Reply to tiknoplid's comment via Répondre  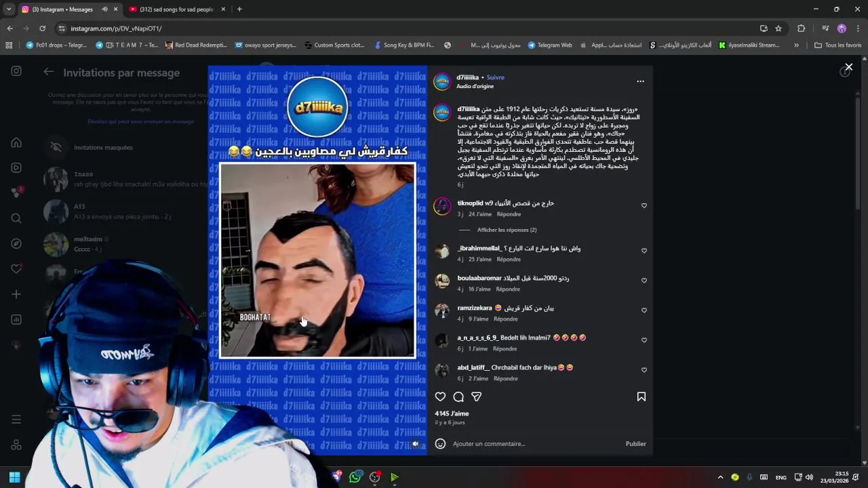coord(509,214)
